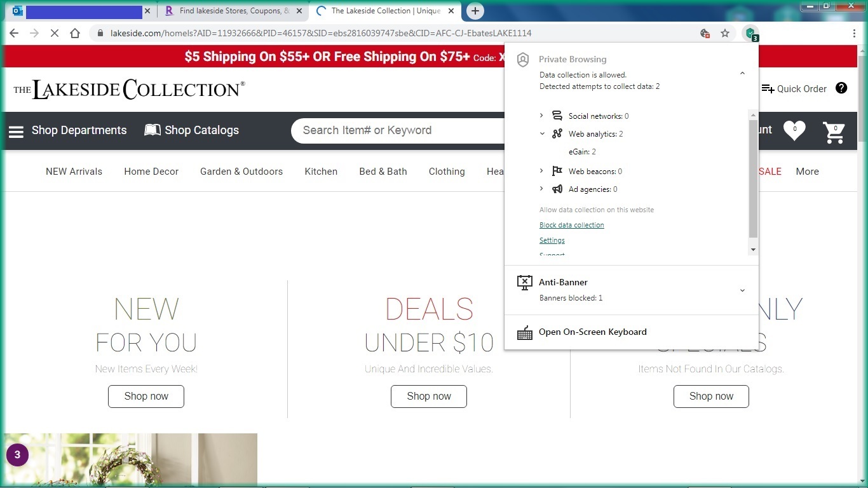
Task: Click the page scrollbar up arrow
Action: (x=862, y=50)
